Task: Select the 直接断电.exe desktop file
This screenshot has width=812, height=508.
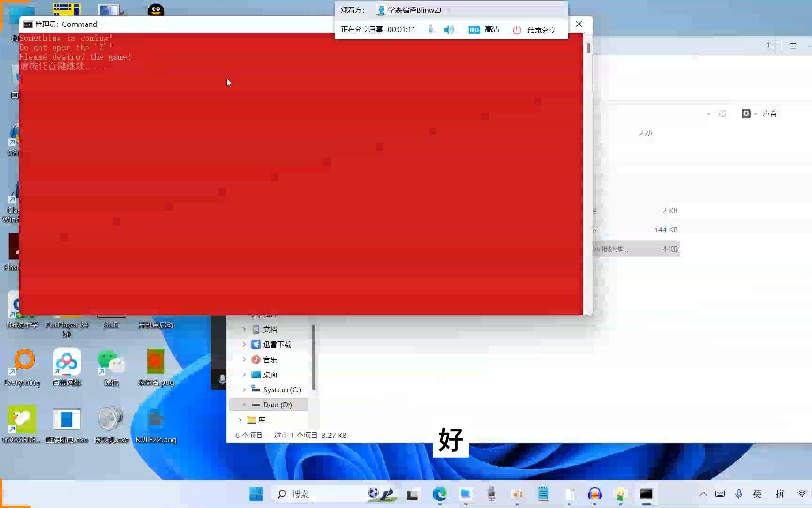Action: 67,425
